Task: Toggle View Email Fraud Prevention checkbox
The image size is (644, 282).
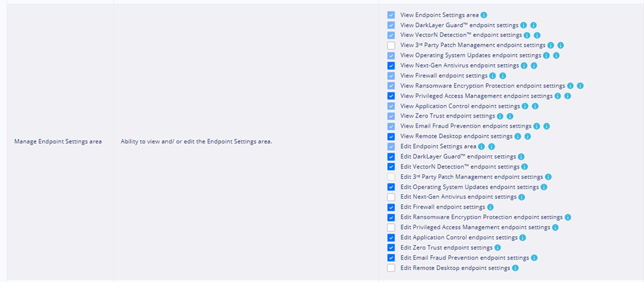Action: point(391,126)
